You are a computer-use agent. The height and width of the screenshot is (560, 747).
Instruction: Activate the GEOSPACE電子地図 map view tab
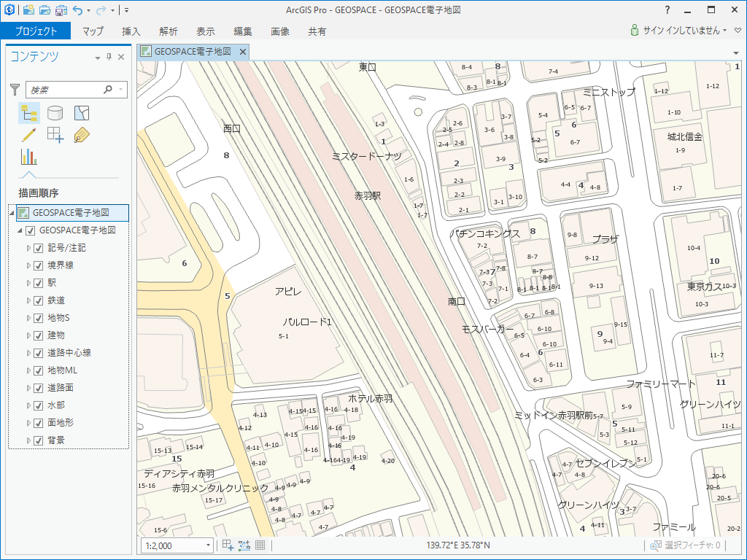pyautogui.click(x=193, y=52)
